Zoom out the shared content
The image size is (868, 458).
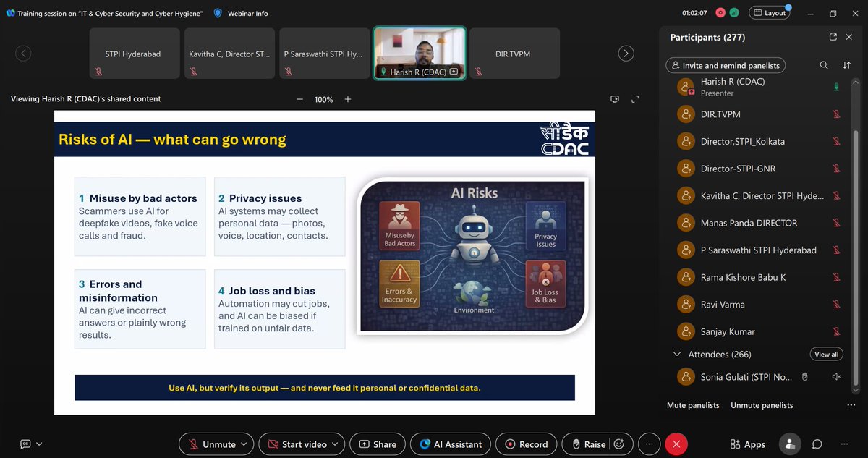pyautogui.click(x=299, y=99)
